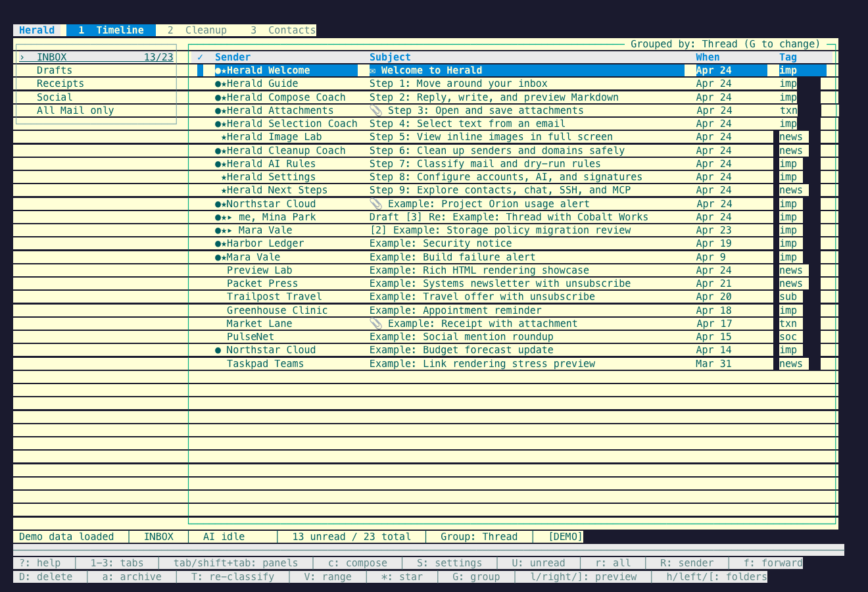Image resolution: width=868 pixels, height=592 pixels.
Task: Click the 'r: all' shortcut hint
Action: point(613,563)
